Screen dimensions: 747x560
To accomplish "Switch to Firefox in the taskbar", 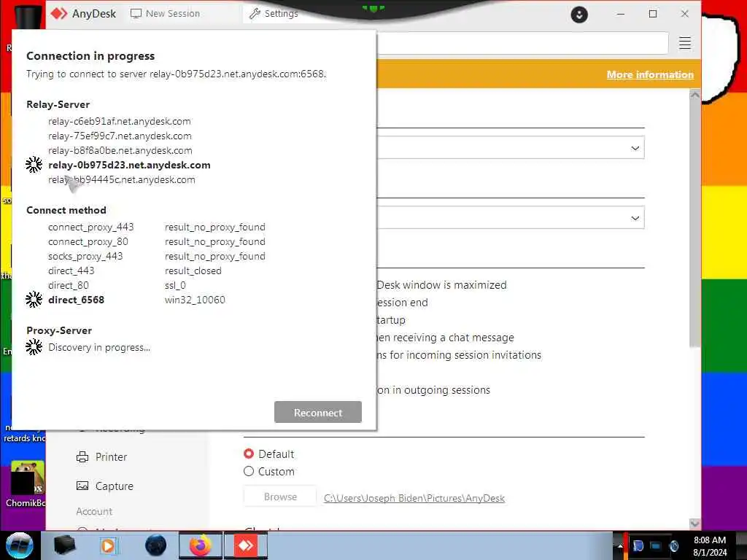I will coord(200,545).
